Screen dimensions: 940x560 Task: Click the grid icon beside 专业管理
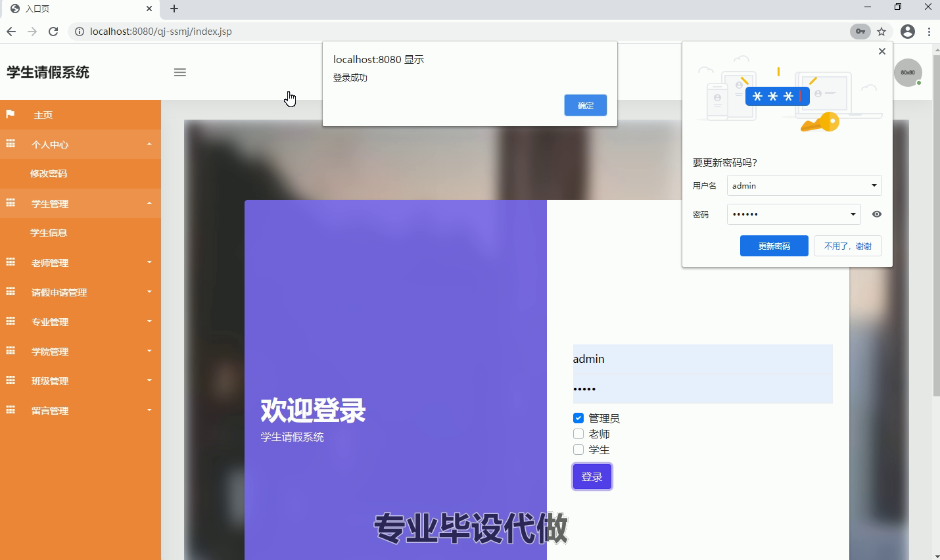11,321
